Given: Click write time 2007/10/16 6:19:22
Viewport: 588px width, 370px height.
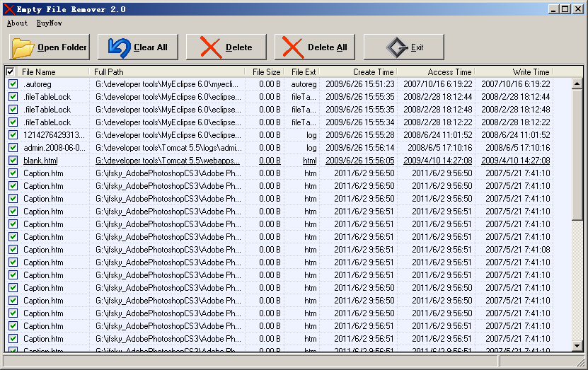Looking at the screenshot, I should coord(516,84).
